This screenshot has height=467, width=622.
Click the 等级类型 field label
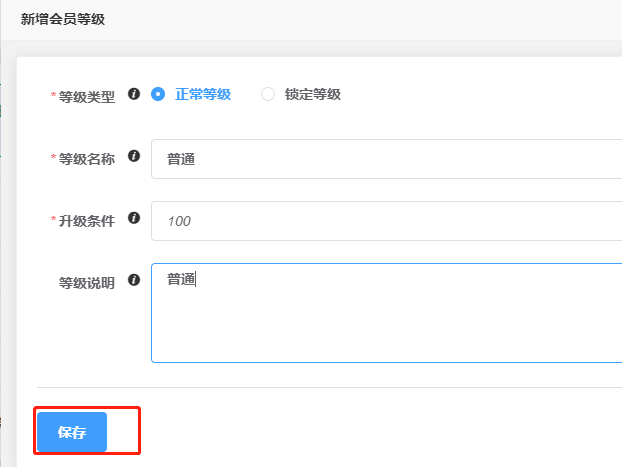(86, 97)
